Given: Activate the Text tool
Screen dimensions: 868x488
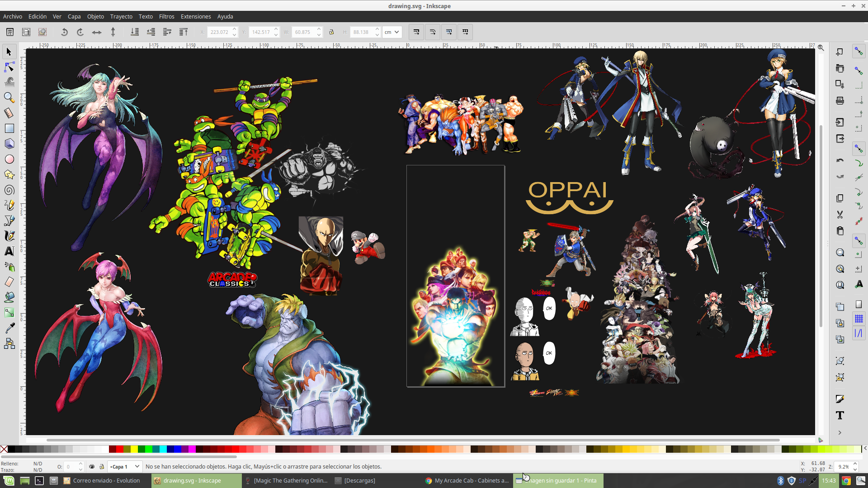Looking at the screenshot, I should [9, 251].
